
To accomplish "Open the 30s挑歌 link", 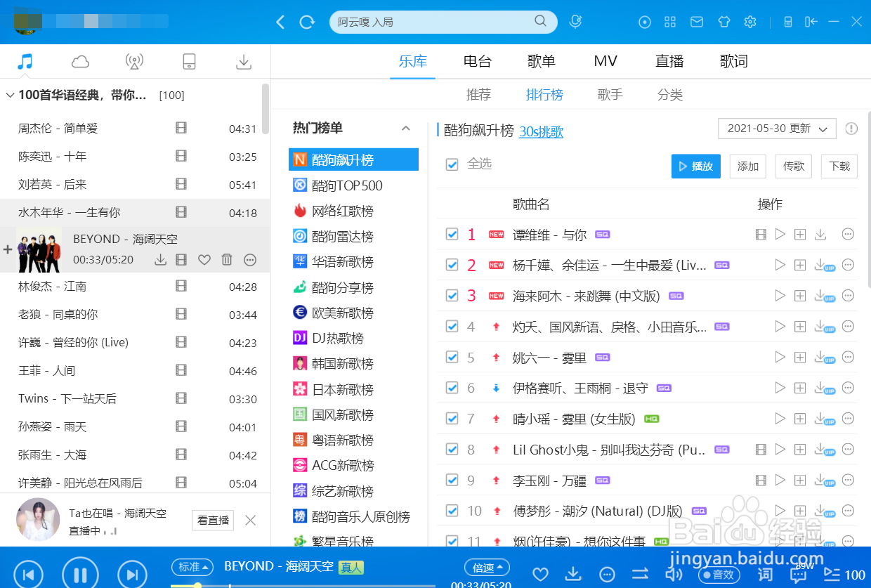I will point(541,131).
